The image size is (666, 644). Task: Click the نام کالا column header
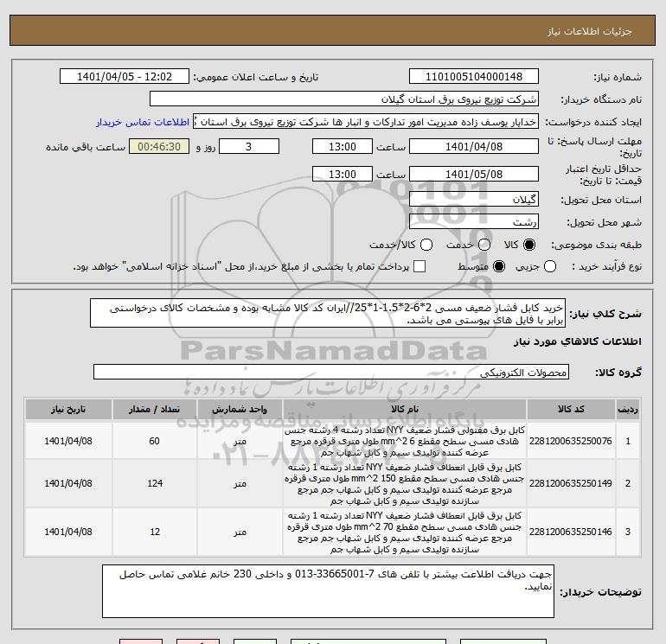(x=405, y=409)
